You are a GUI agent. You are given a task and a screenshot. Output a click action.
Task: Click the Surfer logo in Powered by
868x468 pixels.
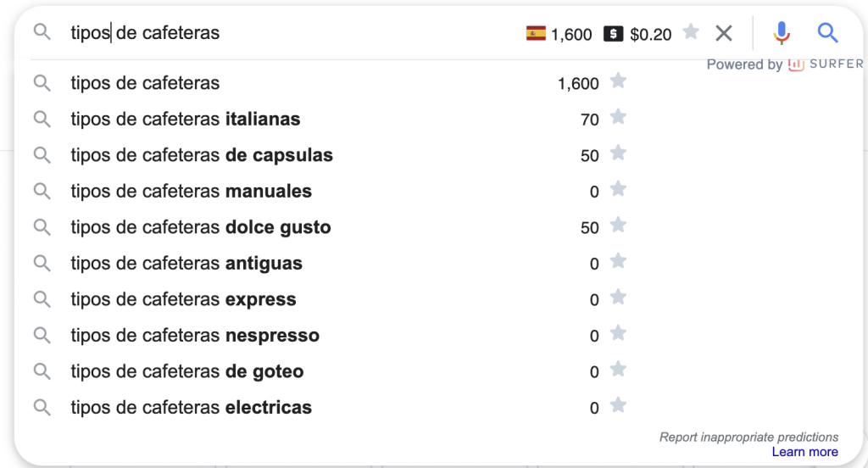pyautogui.click(x=826, y=64)
